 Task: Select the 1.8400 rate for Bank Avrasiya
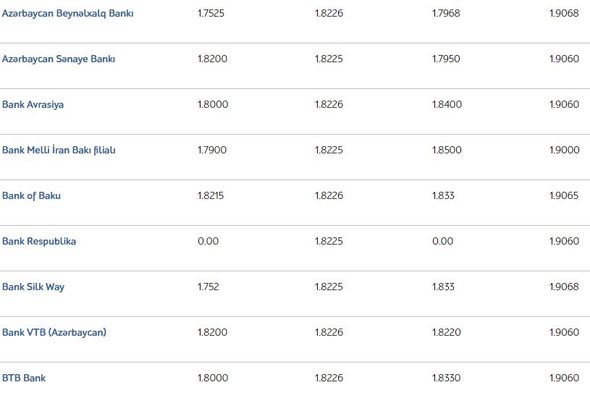(x=447, y=104)
